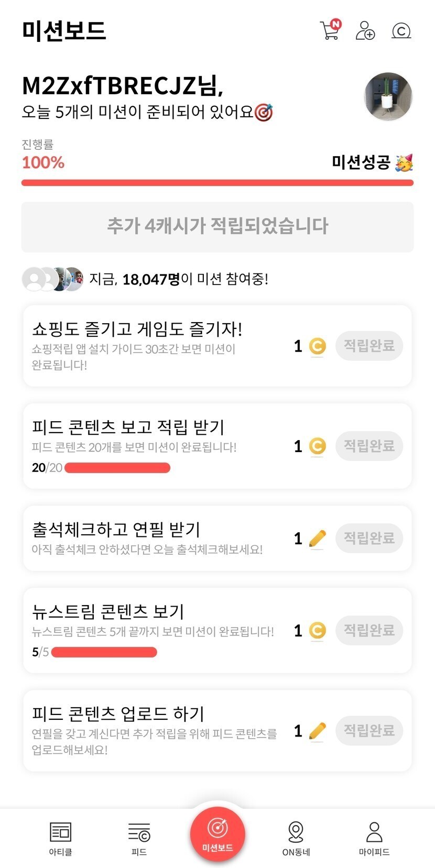This screenshot has height=868, width=435.
Task: Click the overall mission progress bar
Action: [x=217, y=182]
